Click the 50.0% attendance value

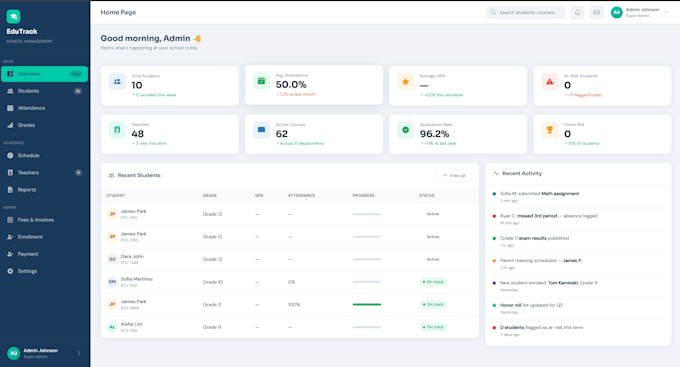[x=291, y=85]
